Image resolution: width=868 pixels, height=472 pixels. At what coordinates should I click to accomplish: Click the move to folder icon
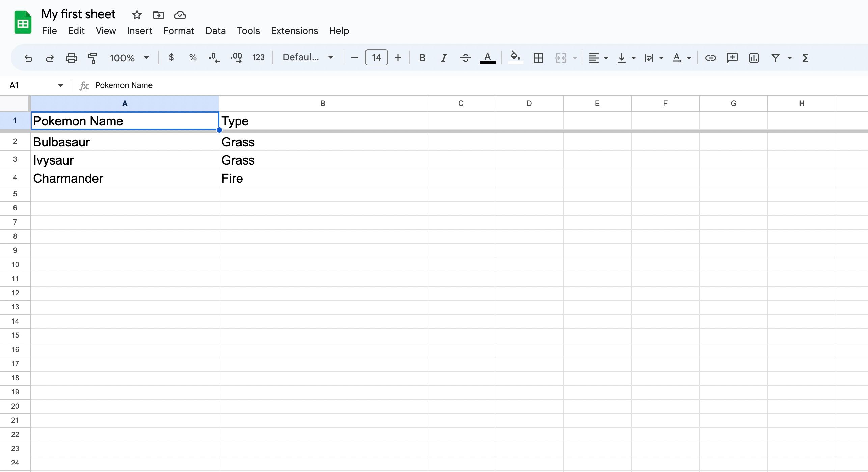click(158, 15)
